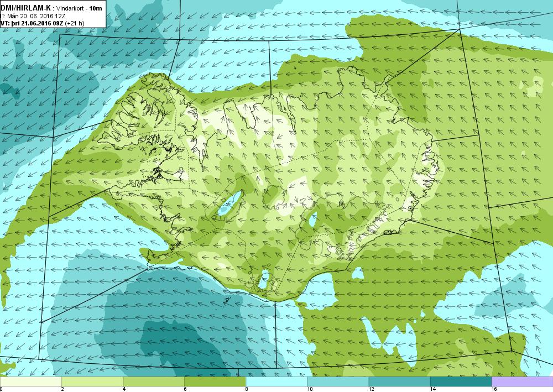Click the pale yellow 0–2 legend swatch
This screenshot has height=392, width=553.
tap(30, 381)
